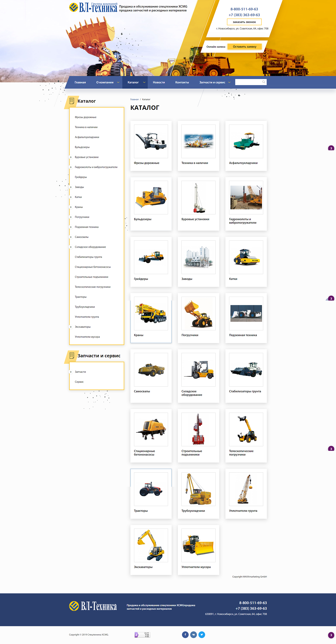Image resolution: width=336 pixels, height=644 pixels.
Task: Open Запчасти и сервис dropdown arrow
Action: pos(229,82)
